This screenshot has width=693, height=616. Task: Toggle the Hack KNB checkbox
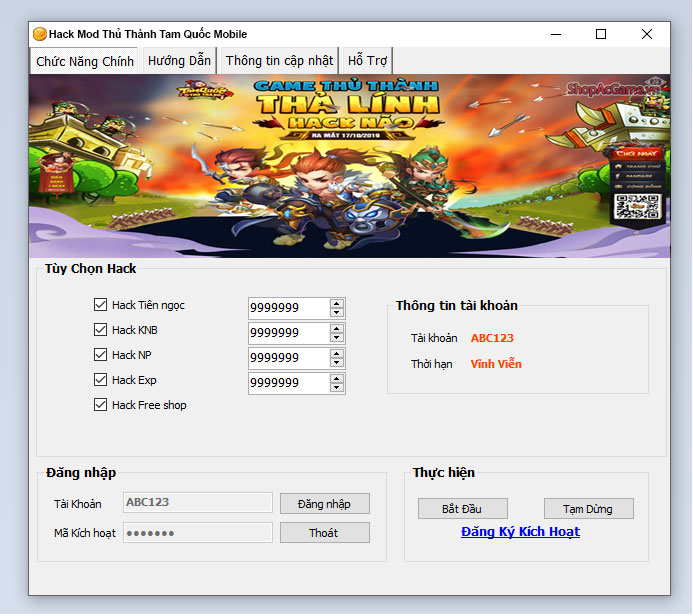pyautogui.click(x=100, y=330)
